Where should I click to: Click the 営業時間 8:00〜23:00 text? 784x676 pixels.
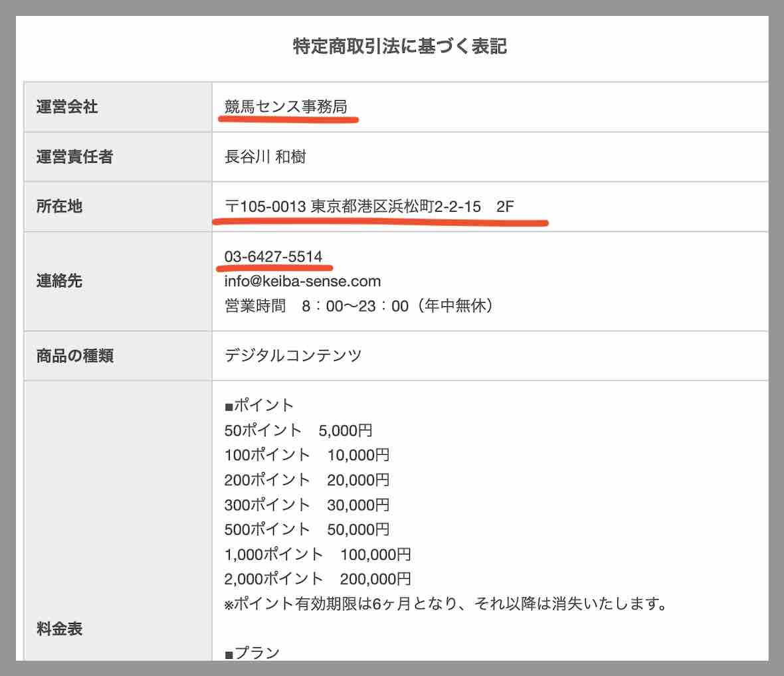coord(359,306)
